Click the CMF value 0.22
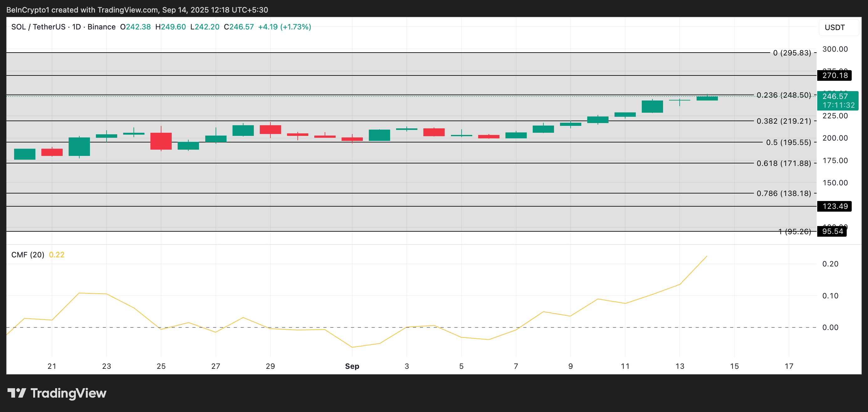868x412 pixels. coord(57,255)
